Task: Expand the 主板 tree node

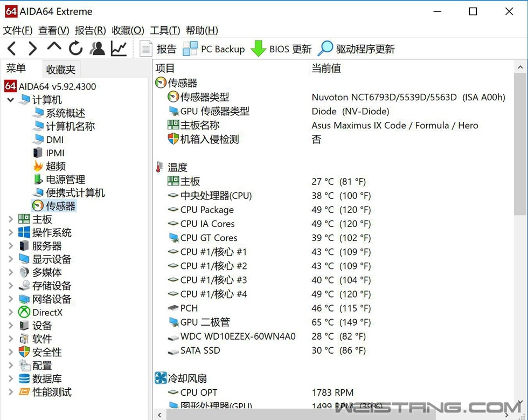Action: click(x=10, y=219)
